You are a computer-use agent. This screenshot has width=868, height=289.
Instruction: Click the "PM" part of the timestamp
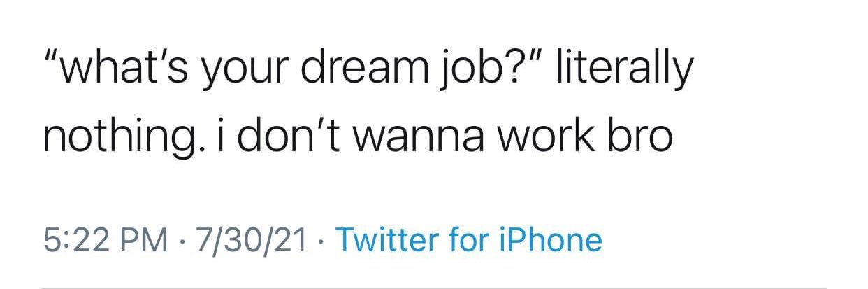[x=144, y=241]
